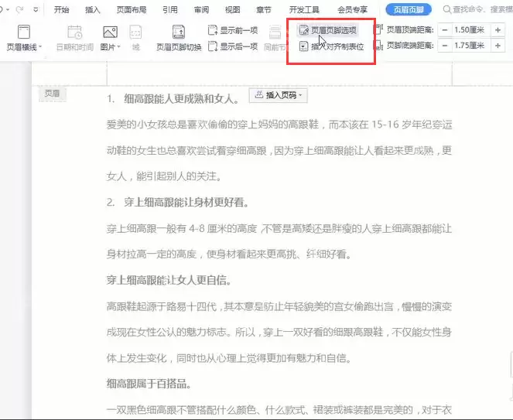Screen dimensions: 513x420
Task: Decrease 页脚底端距离 with minus button
Action: tap(445, 46)
